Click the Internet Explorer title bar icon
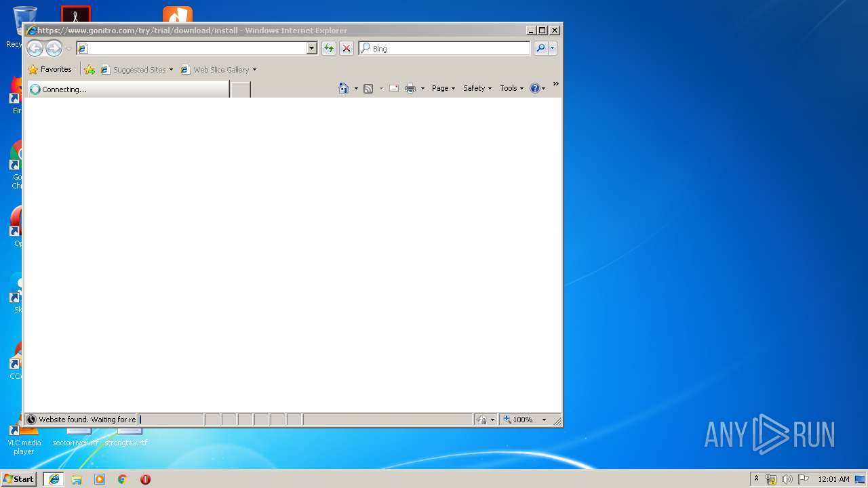This screenshot has width=868, height=488. click(x=31, y=30)
